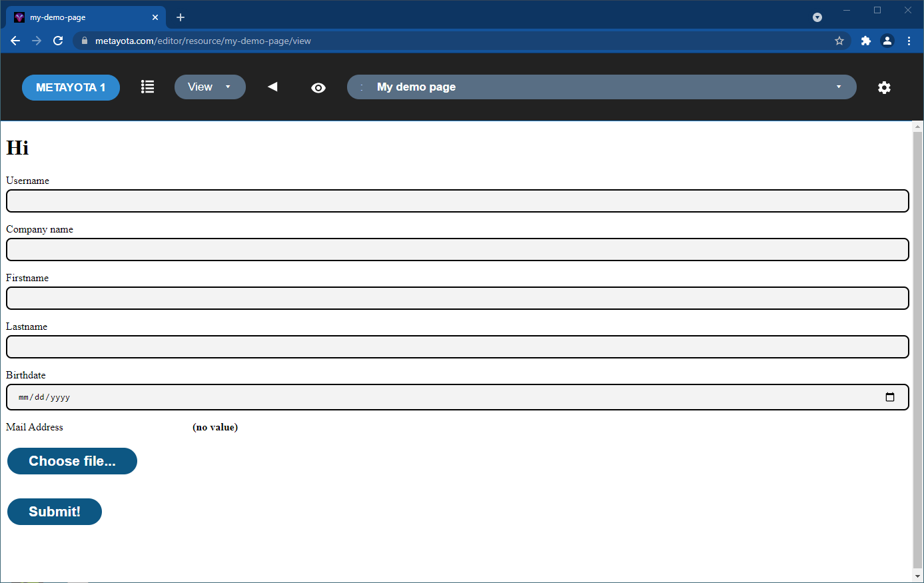Click the Username label
Image resolution: width=924 pixels, height=583 pixels.
28,181
